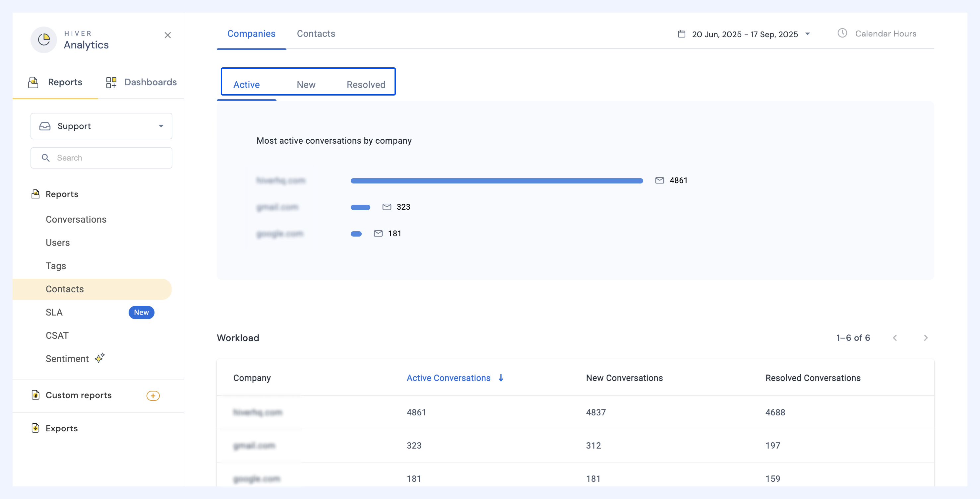The image size is (980, 499).
Task: Select the Active sub-tab
Action: [x=247, y=85]
